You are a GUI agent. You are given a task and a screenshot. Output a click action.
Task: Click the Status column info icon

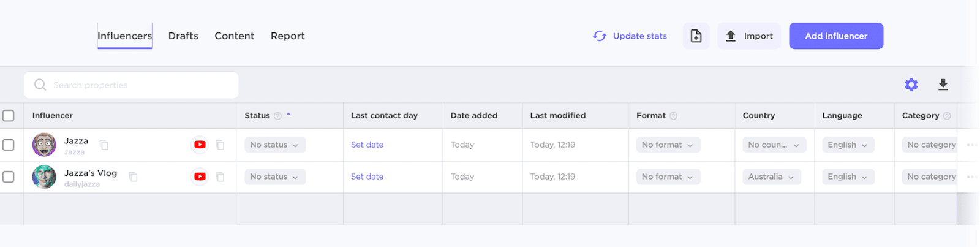pyautogui.click(x=277, y=116)
